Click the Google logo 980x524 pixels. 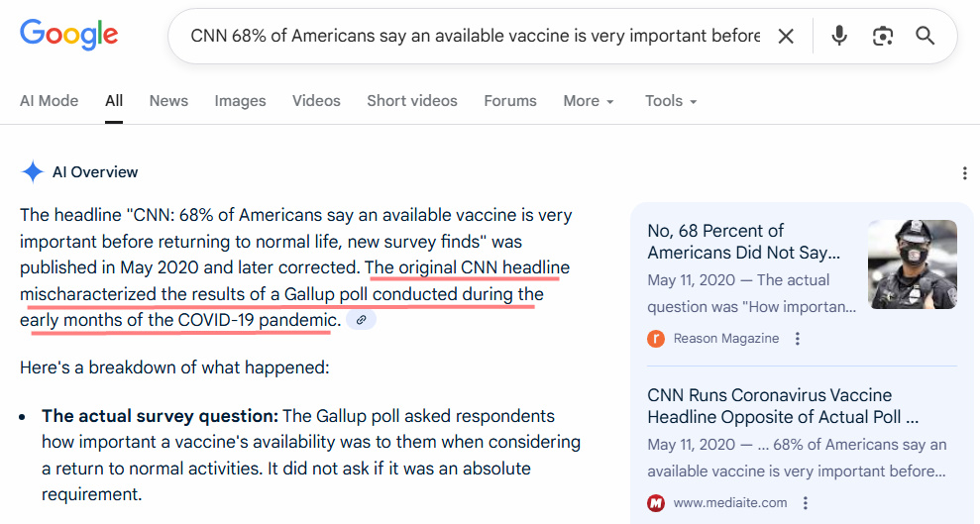[68, 36]
